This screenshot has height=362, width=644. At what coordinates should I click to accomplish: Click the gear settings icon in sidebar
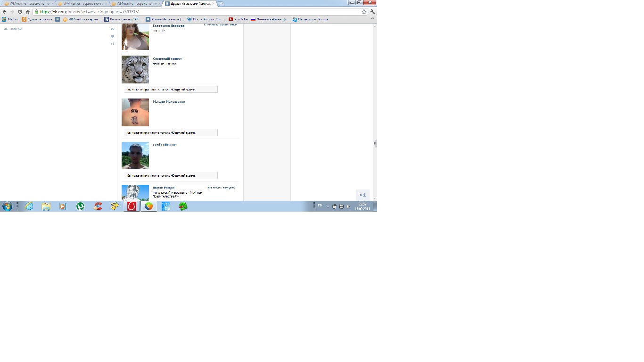(112, 44)
